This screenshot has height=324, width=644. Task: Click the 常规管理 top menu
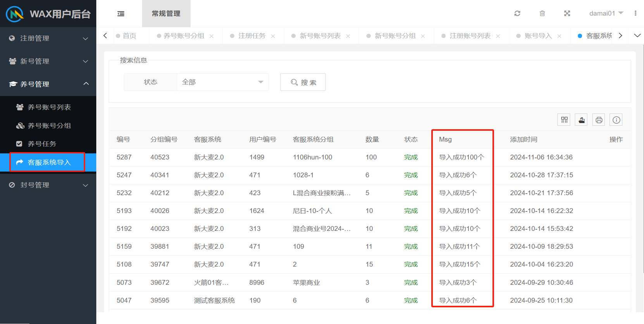[x=166, y=14]
